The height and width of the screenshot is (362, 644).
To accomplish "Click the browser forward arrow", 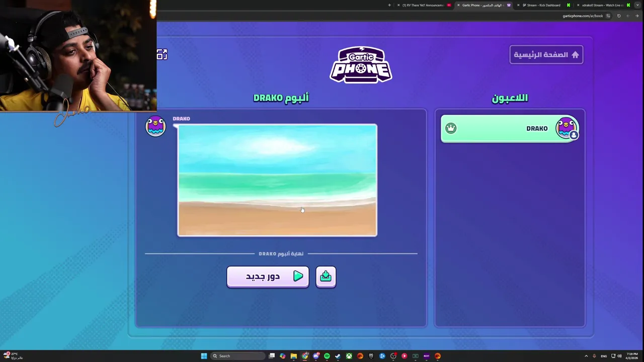I will click(637, 16).
